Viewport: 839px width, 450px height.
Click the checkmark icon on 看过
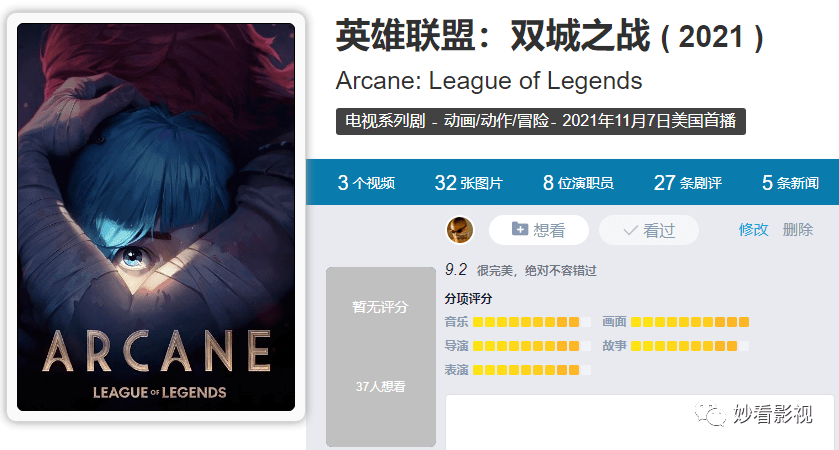pos(630,230)
